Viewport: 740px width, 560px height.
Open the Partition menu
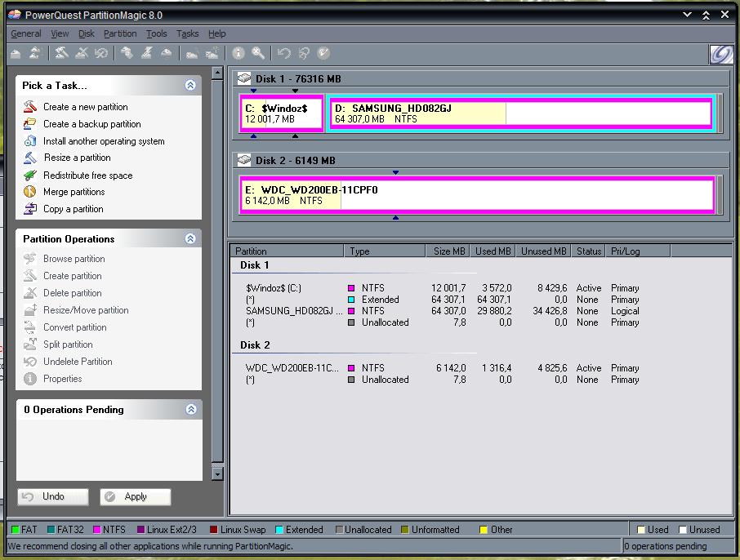pyautogui.click(x=120, y=33)
